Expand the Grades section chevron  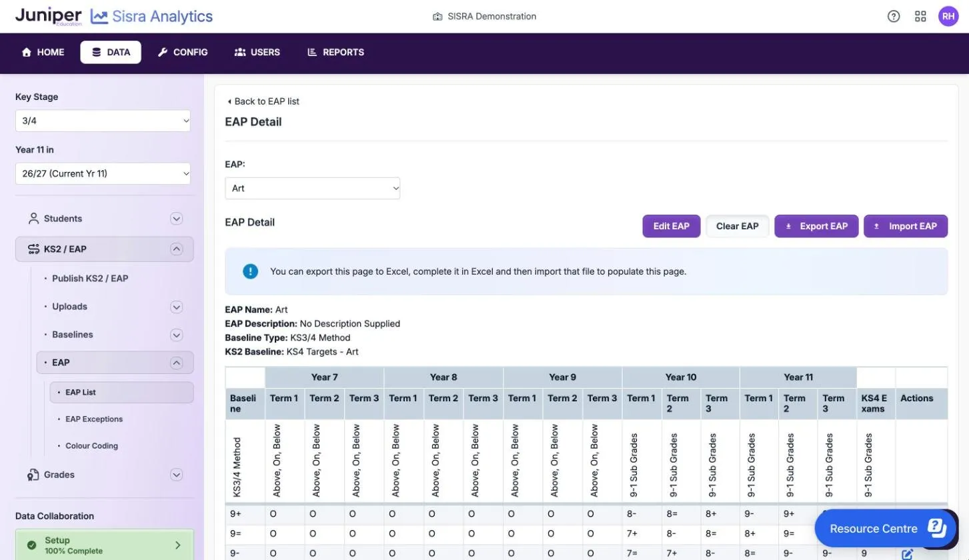(176, 475)
